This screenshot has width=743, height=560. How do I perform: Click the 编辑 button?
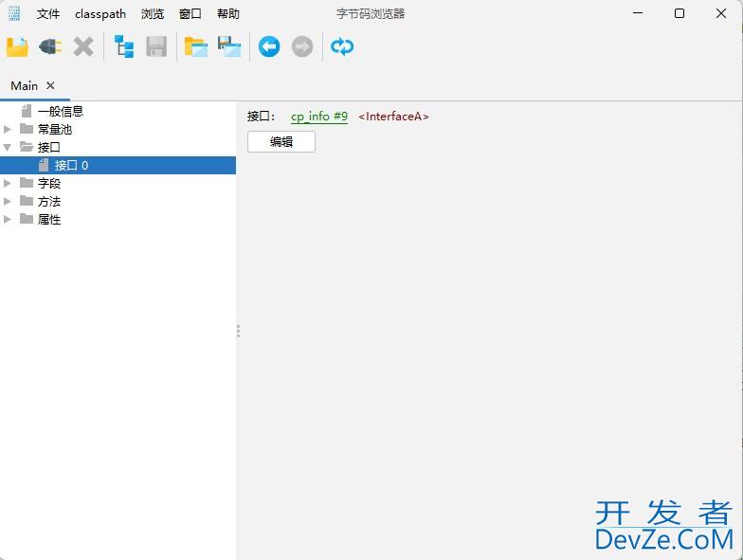tap(281, 142)
